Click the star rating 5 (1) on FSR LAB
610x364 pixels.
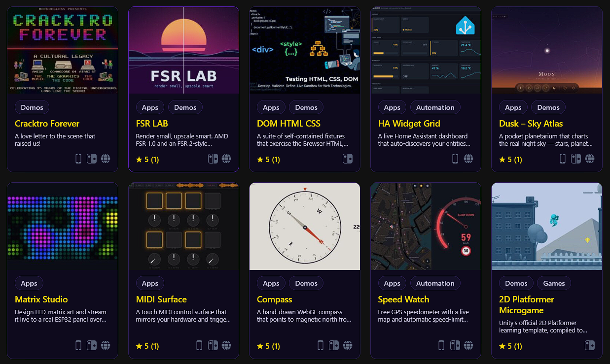point(147,160)
